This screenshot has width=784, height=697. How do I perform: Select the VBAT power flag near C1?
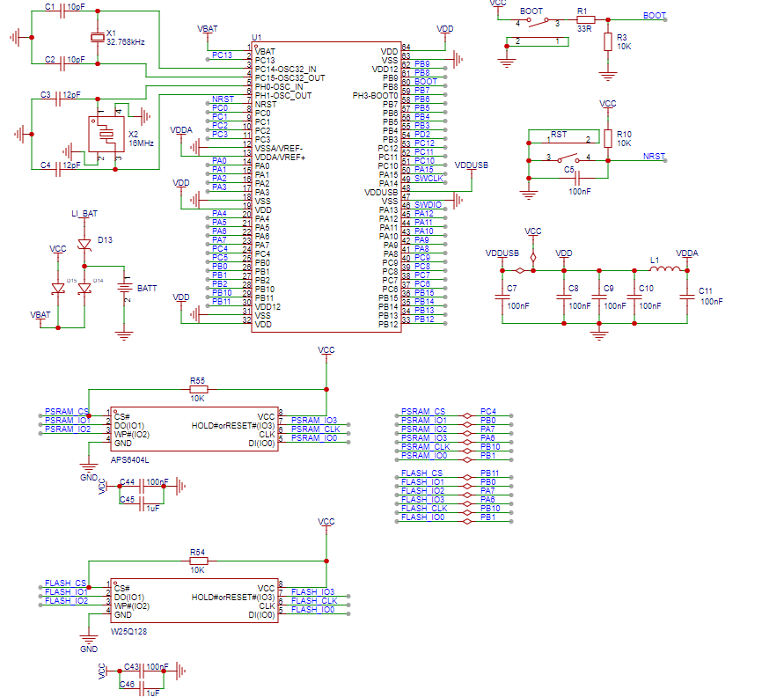pyautogui.click(x=206, y=30)
